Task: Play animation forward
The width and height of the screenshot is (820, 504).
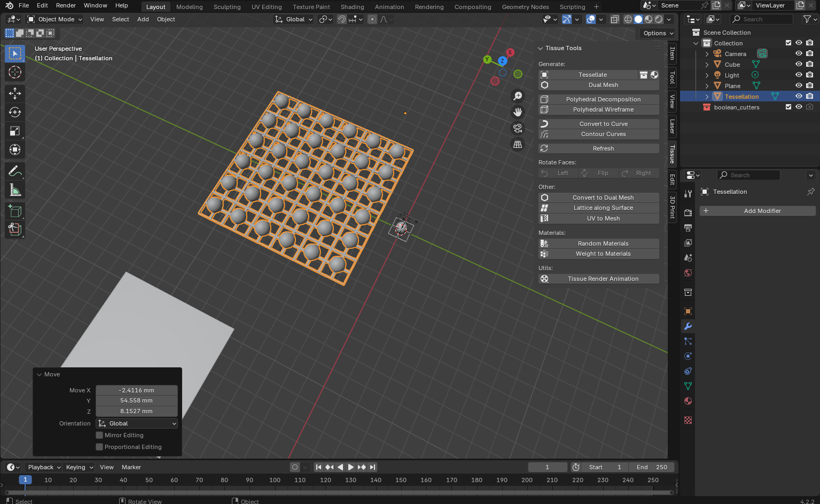Action: (351, 467)
